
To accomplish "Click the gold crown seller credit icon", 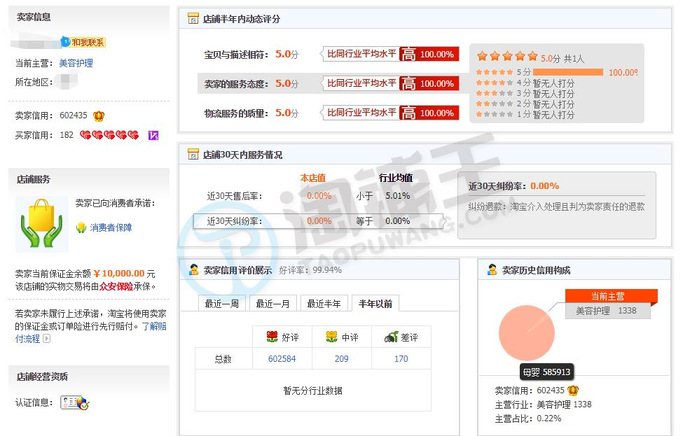I will [98, 115].
